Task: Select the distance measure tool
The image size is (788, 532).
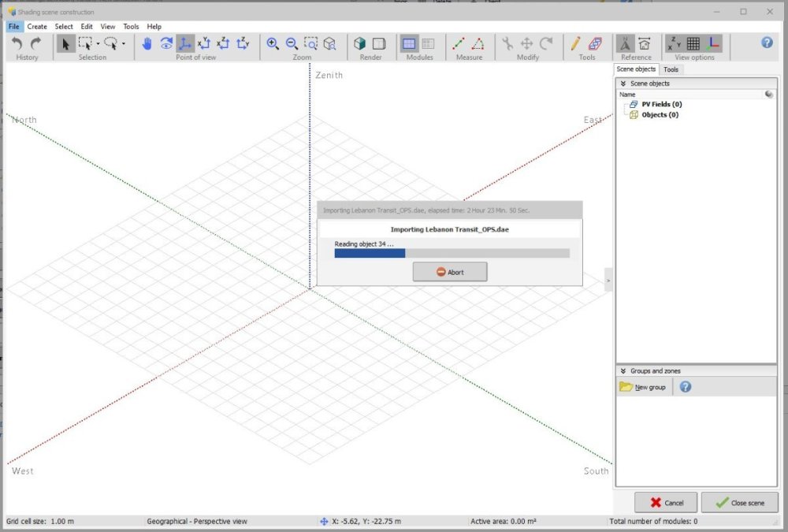Action: coord(458,45)
